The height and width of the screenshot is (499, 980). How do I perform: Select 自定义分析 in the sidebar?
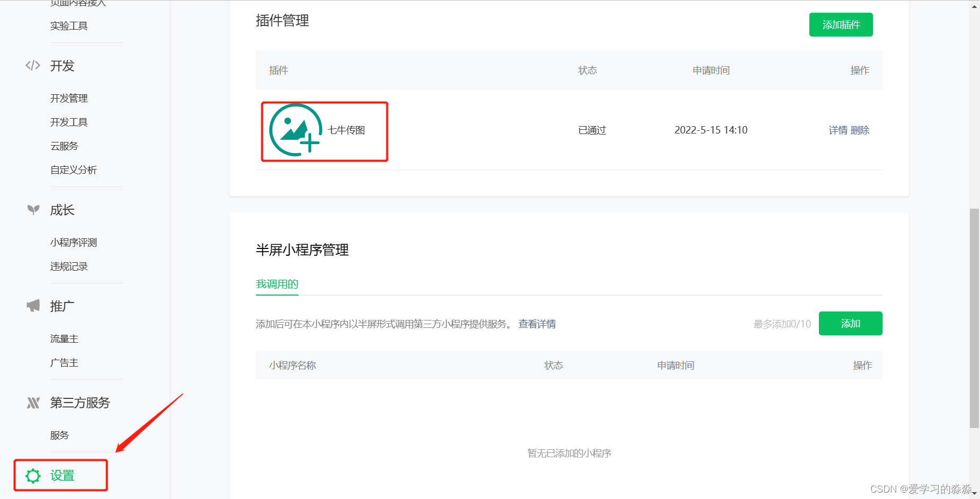tap(74, 170)
